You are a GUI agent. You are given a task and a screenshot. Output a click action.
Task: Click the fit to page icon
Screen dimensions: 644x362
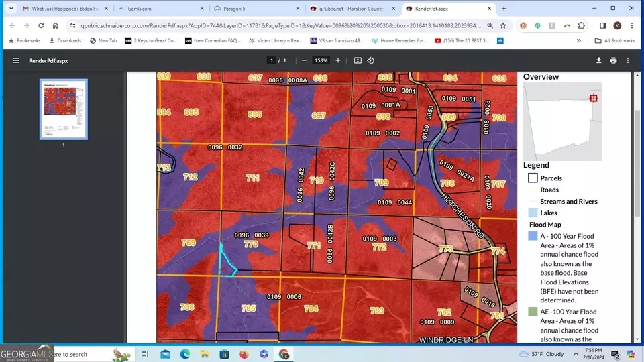click(x=358, y=60)
